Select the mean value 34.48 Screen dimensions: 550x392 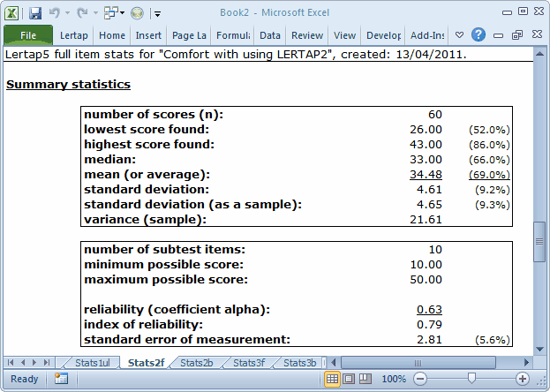point(426,175)
